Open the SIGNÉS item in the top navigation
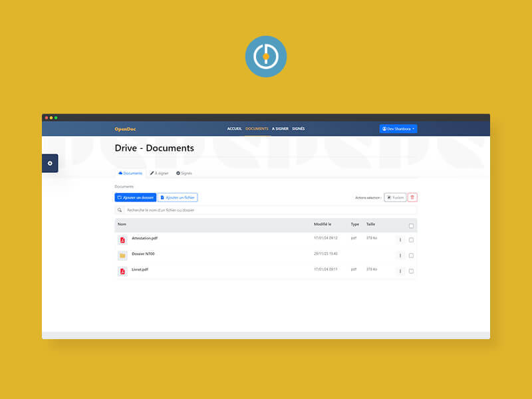This screenshot has height=399, width=532. [x=297, y=128]
